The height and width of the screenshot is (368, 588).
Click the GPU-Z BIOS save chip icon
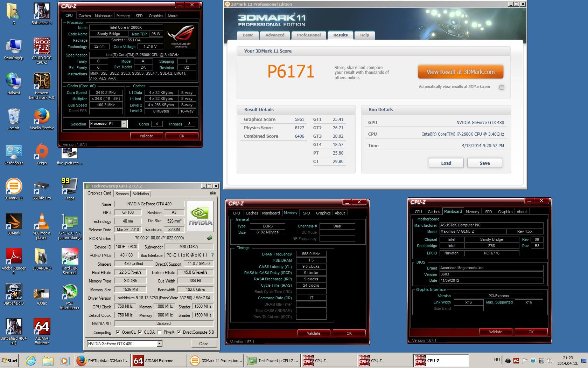[210, 238]
